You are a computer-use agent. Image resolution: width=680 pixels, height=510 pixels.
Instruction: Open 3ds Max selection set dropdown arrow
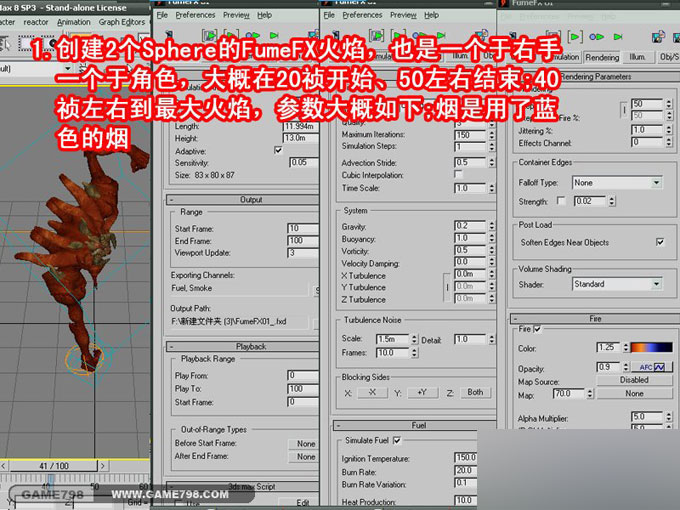click(x=68, y=69)
